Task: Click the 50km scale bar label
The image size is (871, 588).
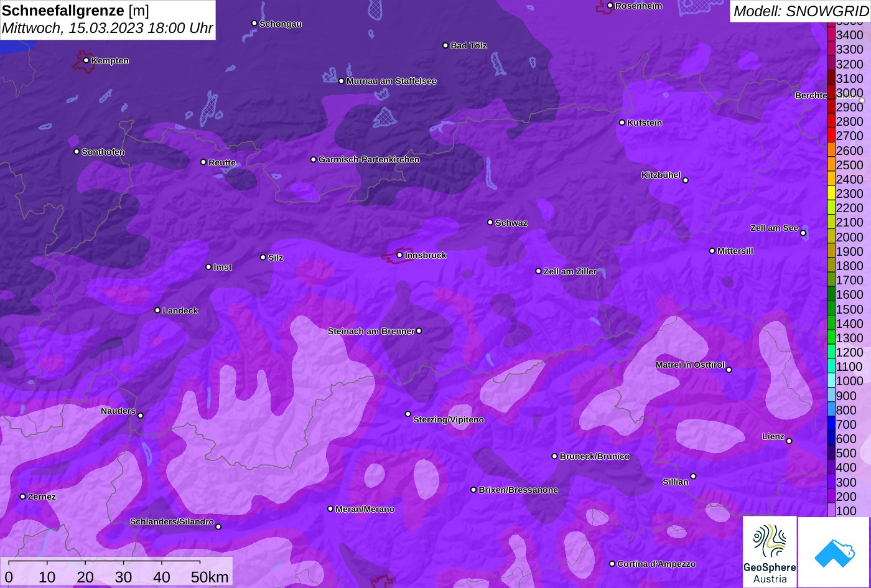Action: pos(210,577)
